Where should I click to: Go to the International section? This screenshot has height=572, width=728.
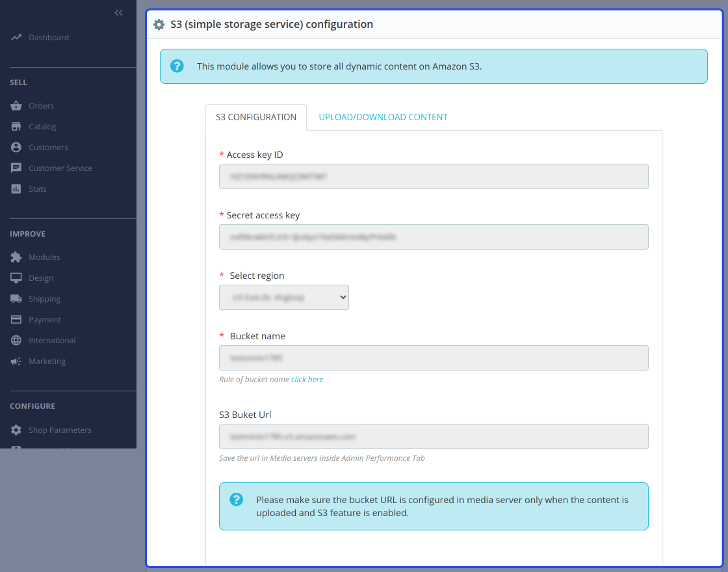click(52, 341)
